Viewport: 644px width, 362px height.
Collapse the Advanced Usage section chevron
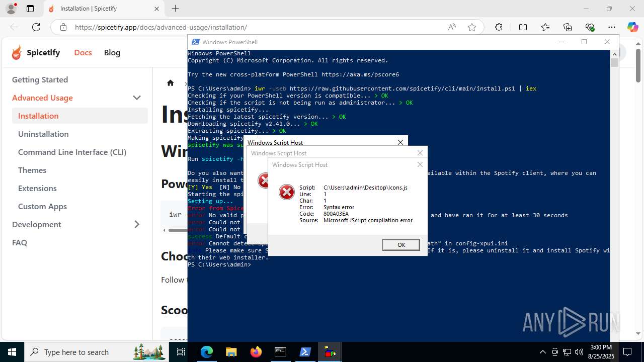point(136,98)
